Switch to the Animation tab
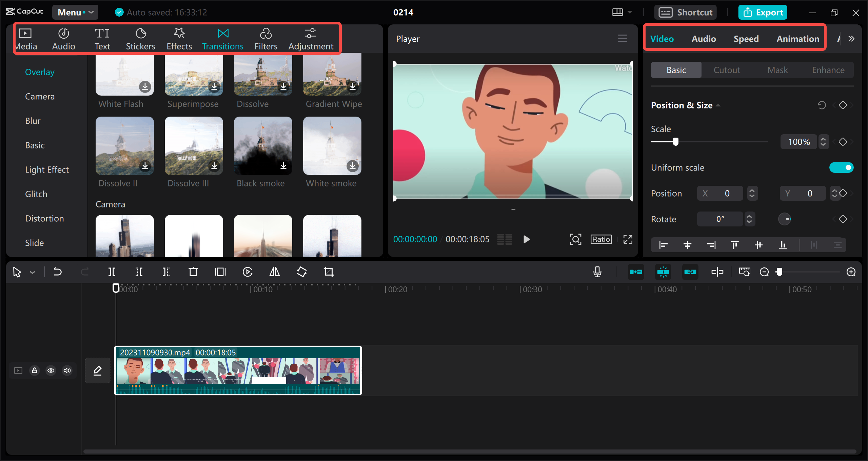 pos(797,39)
